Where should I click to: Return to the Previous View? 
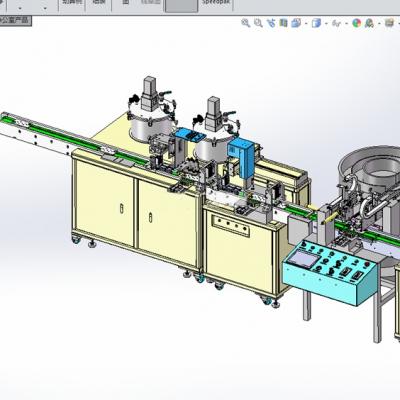tap(271, 23)
